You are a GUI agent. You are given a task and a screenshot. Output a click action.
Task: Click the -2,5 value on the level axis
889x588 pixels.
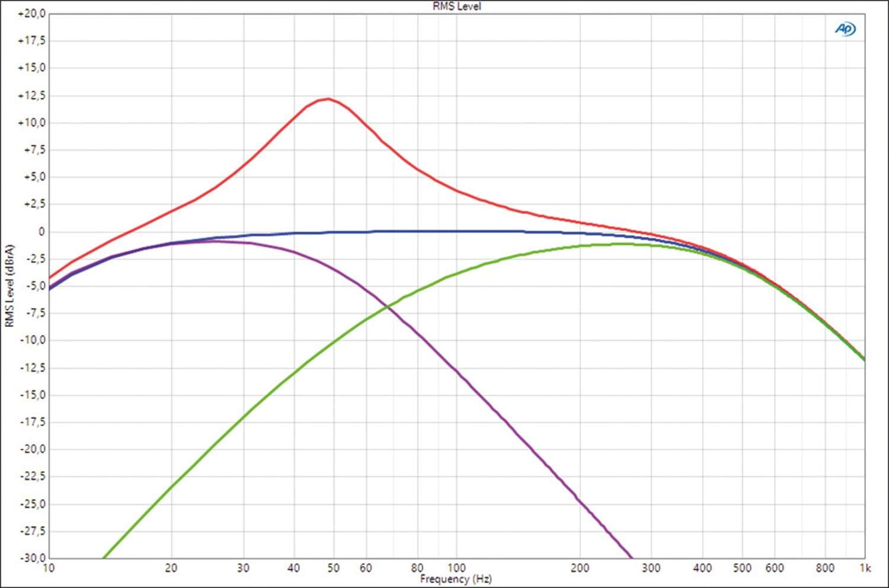click(34, 259)
